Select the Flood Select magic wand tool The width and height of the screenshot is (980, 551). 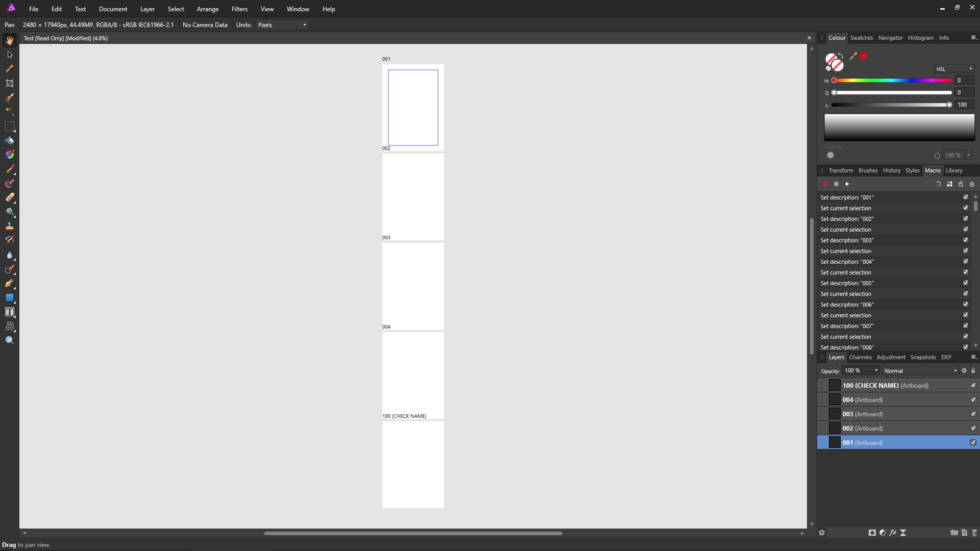10,111
